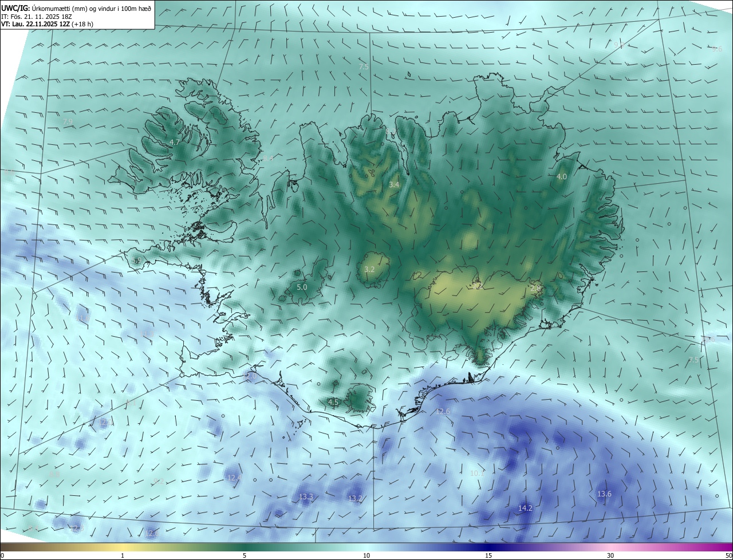
Task: Click the 3.2 value on the central glacier
Action: pos(369,269)
